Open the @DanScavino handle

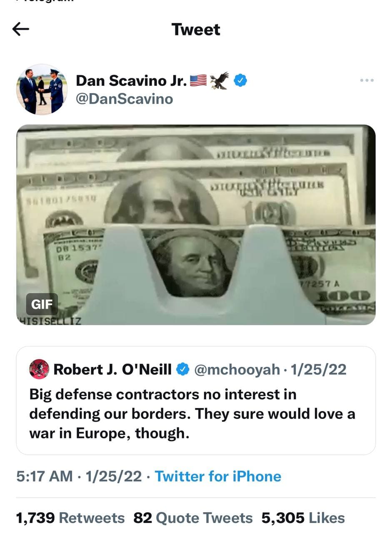point(124,99)
